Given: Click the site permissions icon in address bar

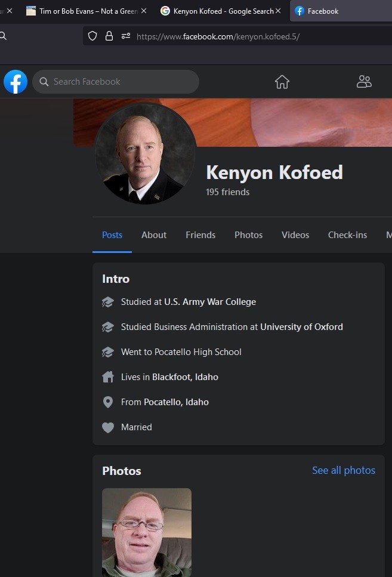Looking at the screenshot, I should [x=126, y=36].
